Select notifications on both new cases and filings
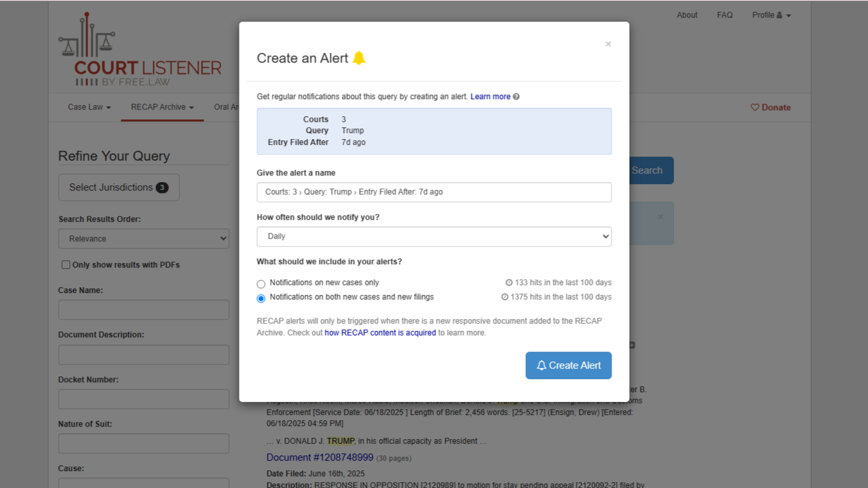The height and width of the screenshot is (488, 868). pos(261,298)
